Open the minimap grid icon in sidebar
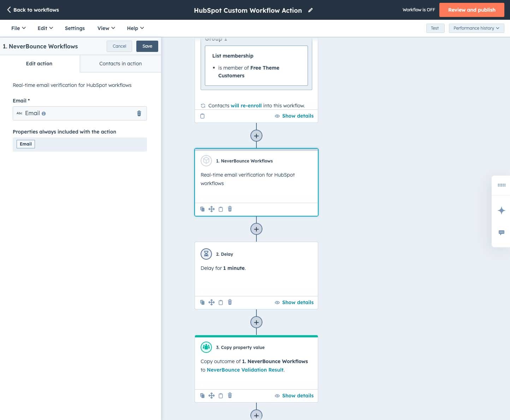 (502, 185)
